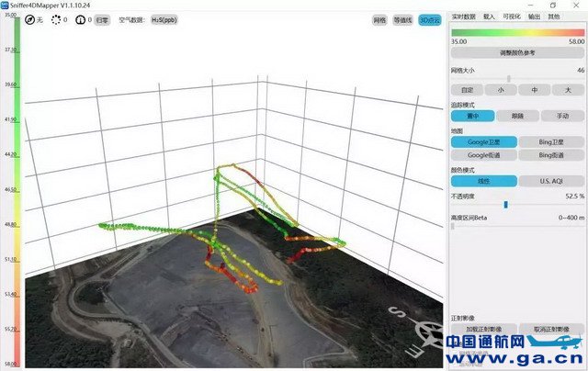Open the 实时数据 tab

click(463, 17)
